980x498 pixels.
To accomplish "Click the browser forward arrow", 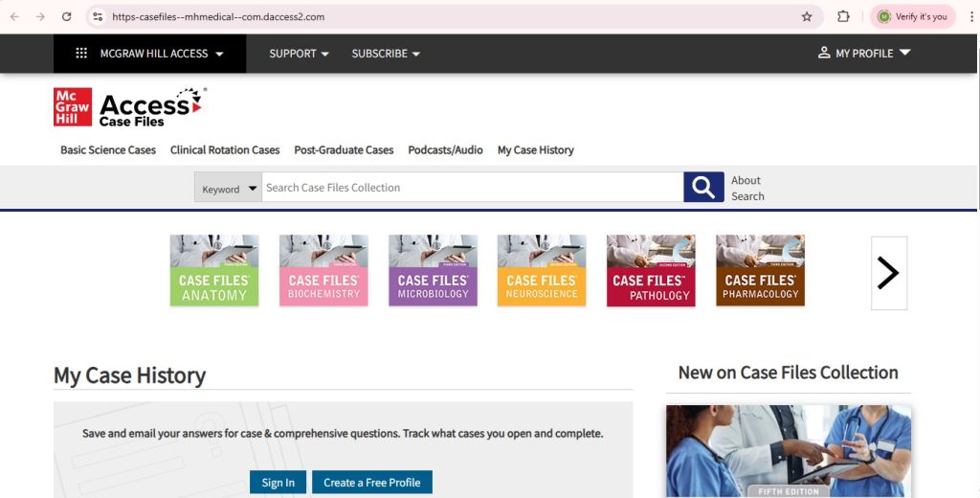I will [40, 17].
